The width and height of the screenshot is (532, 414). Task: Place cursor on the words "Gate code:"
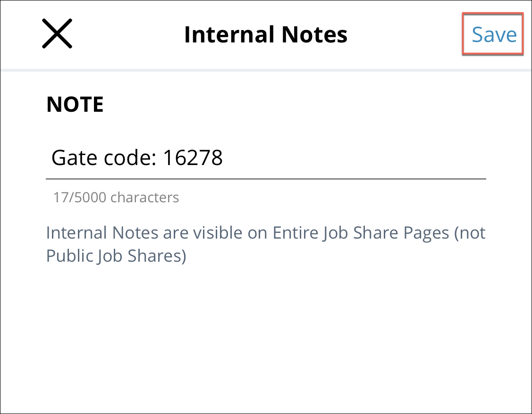point(103,158)
